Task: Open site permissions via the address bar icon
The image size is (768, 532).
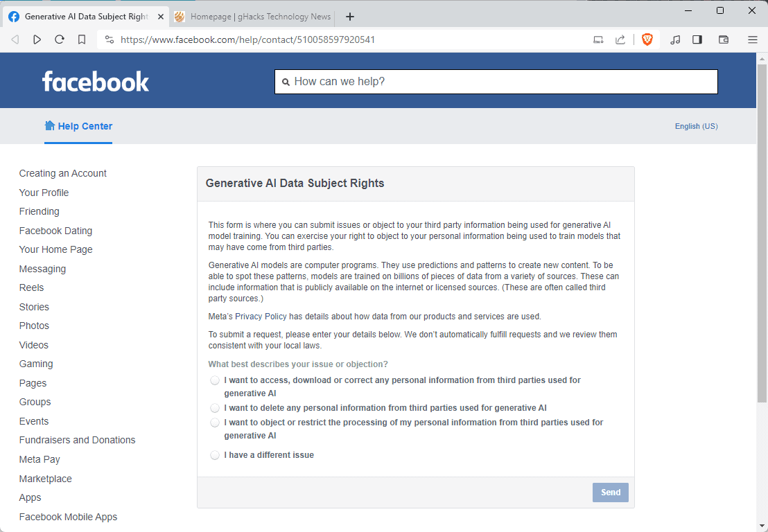Action: 110,39
